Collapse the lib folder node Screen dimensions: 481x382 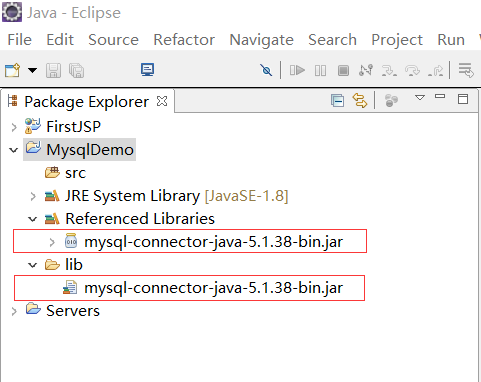(33, 265)
